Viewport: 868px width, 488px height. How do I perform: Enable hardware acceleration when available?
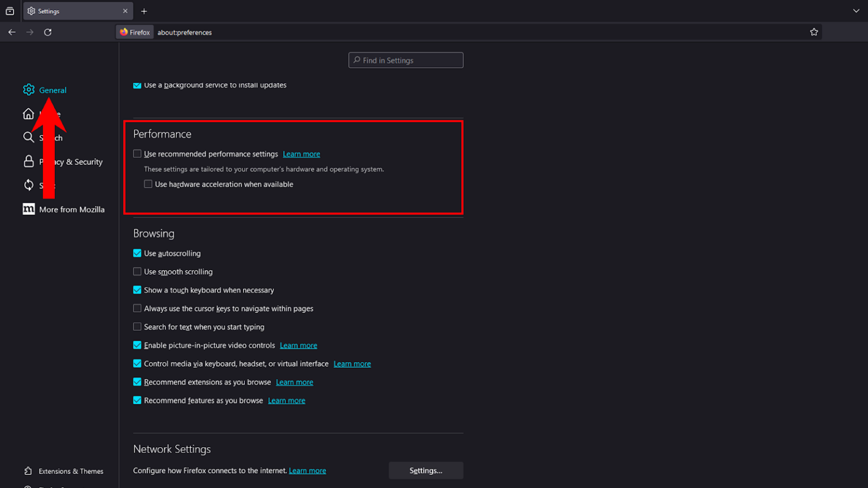click(x=148, y=184)
